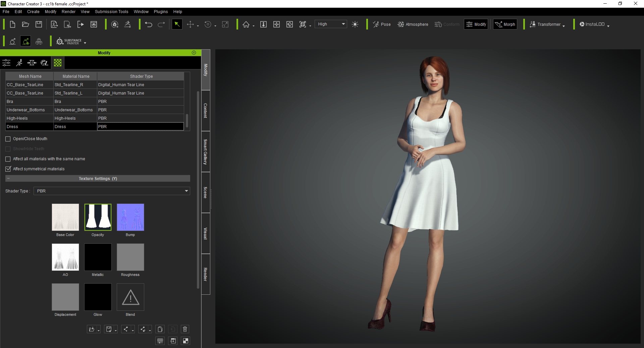Open the sliders tab in Modify panel

[x=6, y=63]
